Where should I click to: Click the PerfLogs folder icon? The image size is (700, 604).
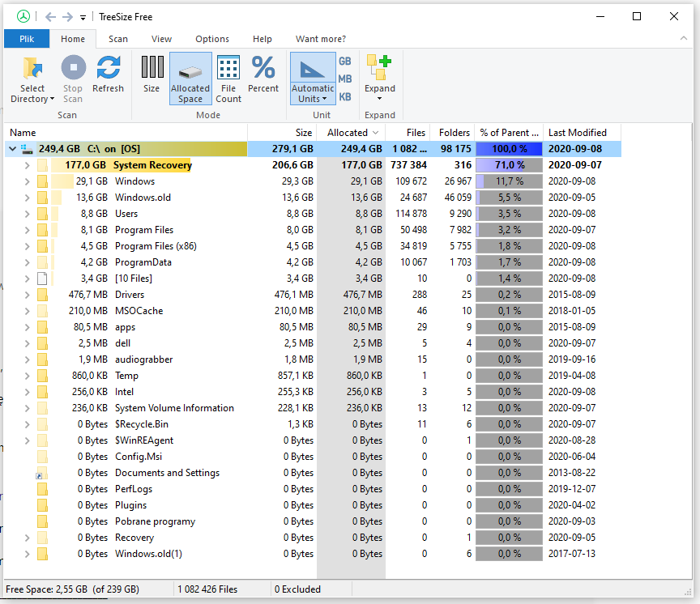(x=42, y=489)
